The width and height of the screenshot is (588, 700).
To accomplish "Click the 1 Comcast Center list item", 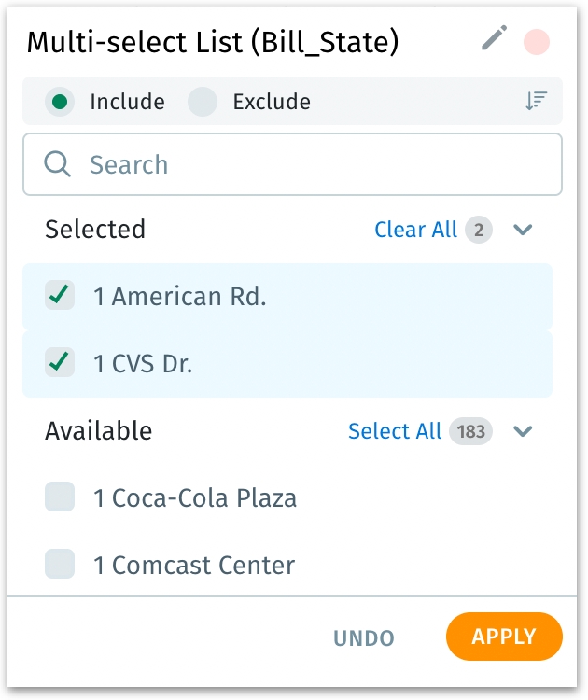I will [203, 565].
